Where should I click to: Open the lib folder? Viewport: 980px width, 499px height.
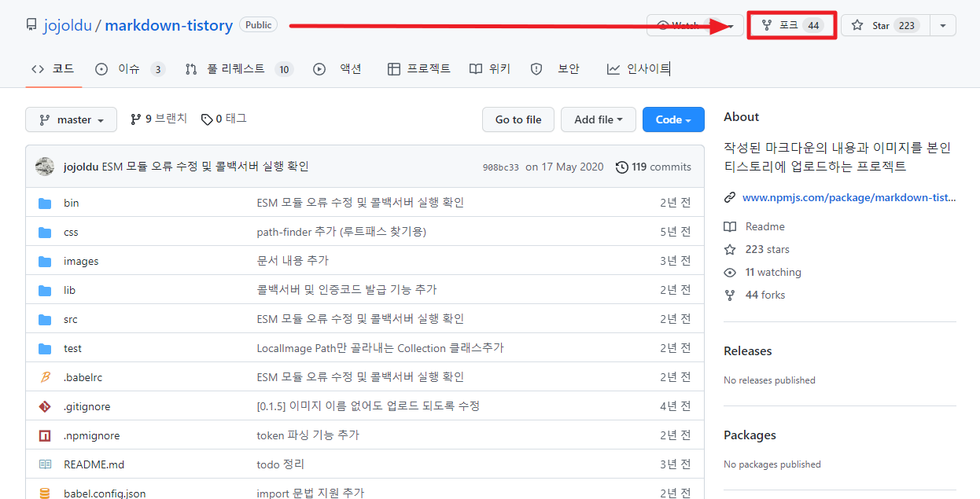pyautogui.click(x=69, y=290)
